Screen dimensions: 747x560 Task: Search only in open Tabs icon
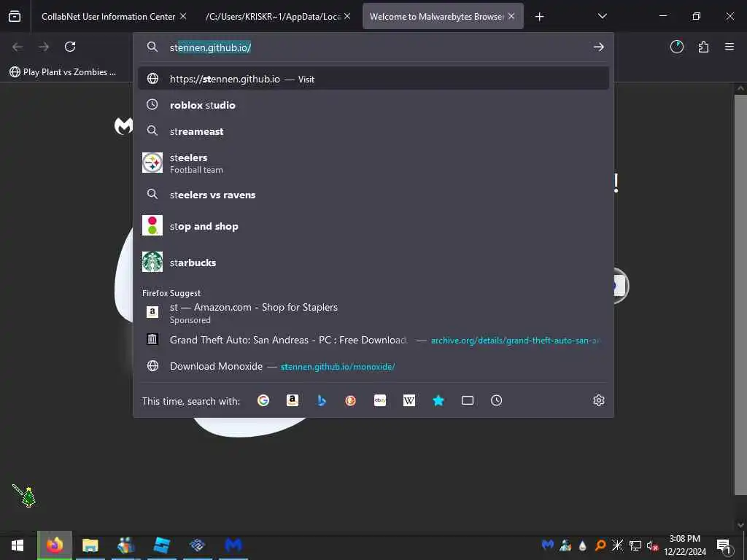[468, 400]
